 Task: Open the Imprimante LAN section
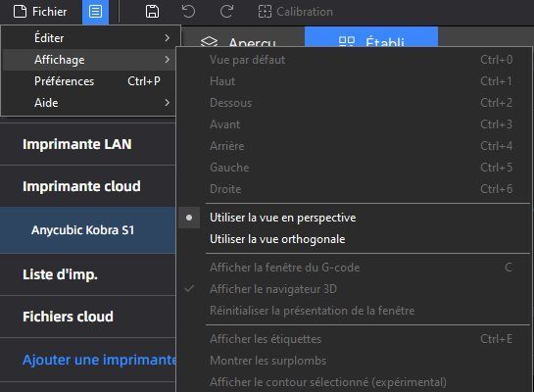[x=88, y=144]
